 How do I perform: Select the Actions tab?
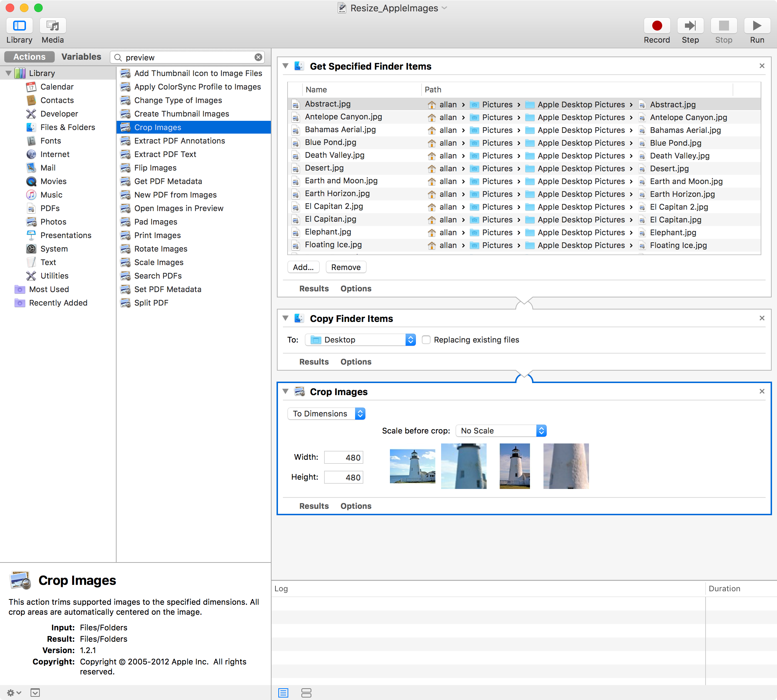(29, 57)
